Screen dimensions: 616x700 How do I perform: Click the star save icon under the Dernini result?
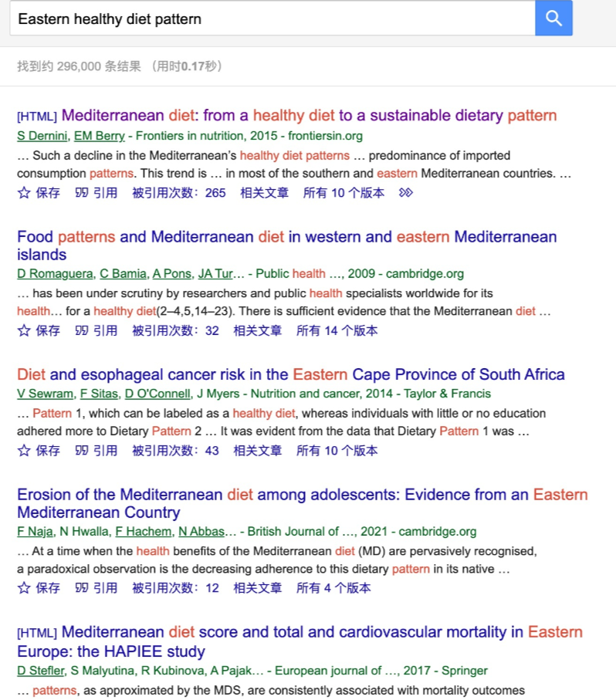coord(24,193)
